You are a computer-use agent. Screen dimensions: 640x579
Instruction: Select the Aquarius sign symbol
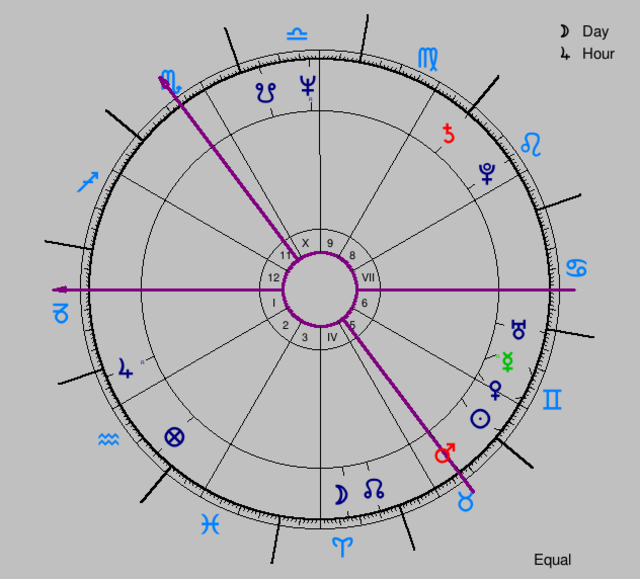pyautogui.click(x=109, y=439)
